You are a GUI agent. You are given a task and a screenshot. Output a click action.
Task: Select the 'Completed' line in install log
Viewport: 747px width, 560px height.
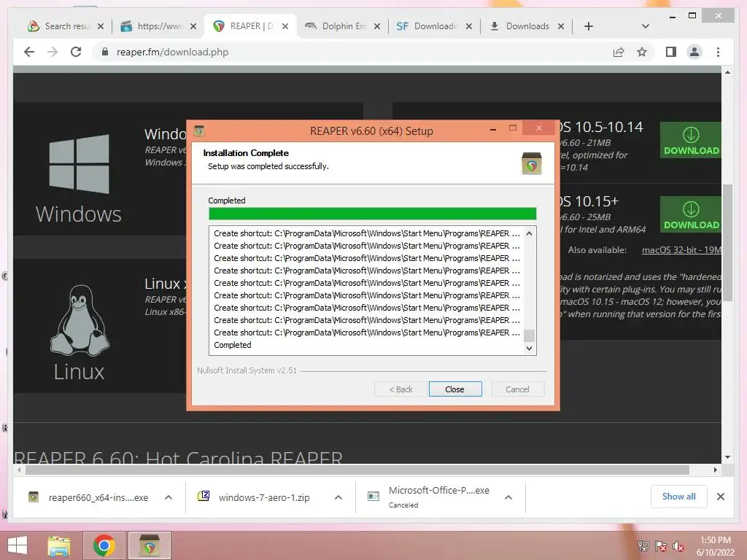(233, 345)
